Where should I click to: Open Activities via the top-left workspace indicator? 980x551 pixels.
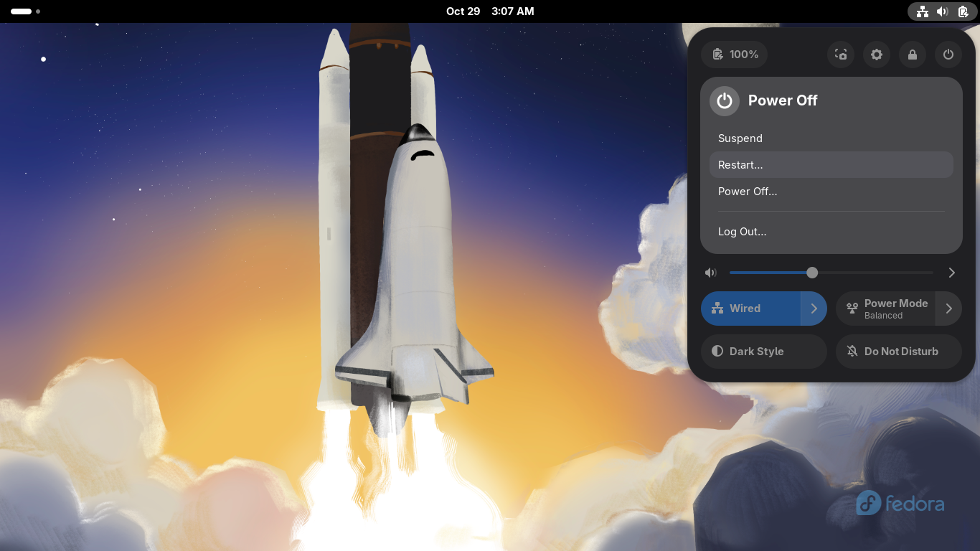point(25,11)
